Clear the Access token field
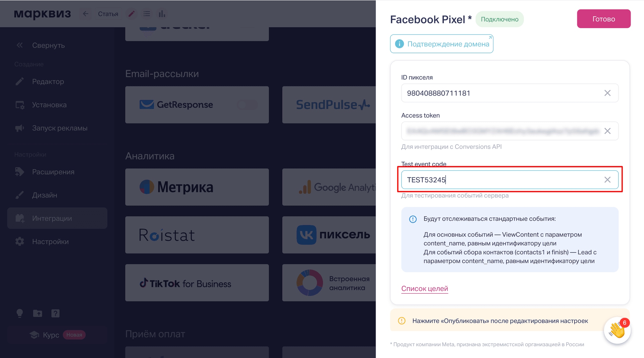This screenshot has width=644, height=358. click(x=607, y=131)
